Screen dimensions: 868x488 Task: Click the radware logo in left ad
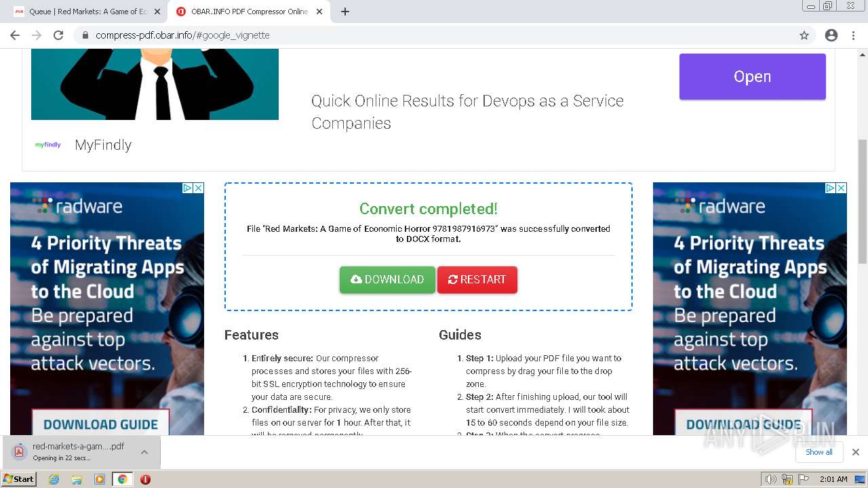click(x=77, y=205)
